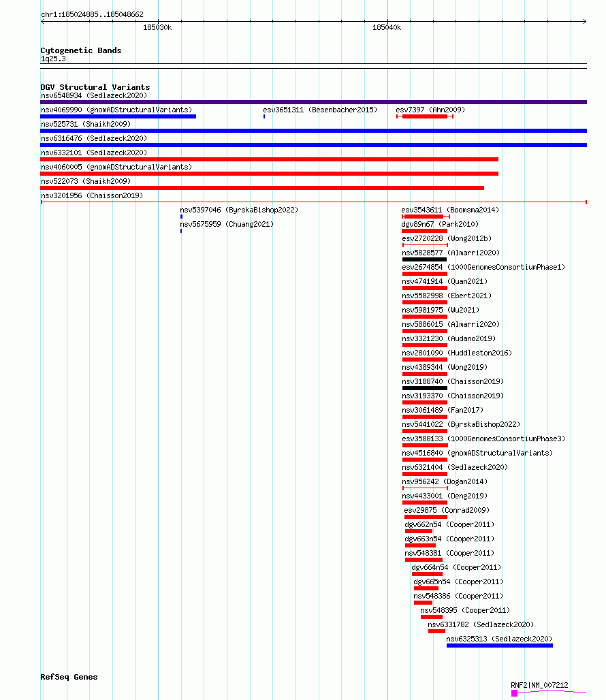Click the 185030k ruler label
This screenshot has width=606, height=700.
pos(157,27)
